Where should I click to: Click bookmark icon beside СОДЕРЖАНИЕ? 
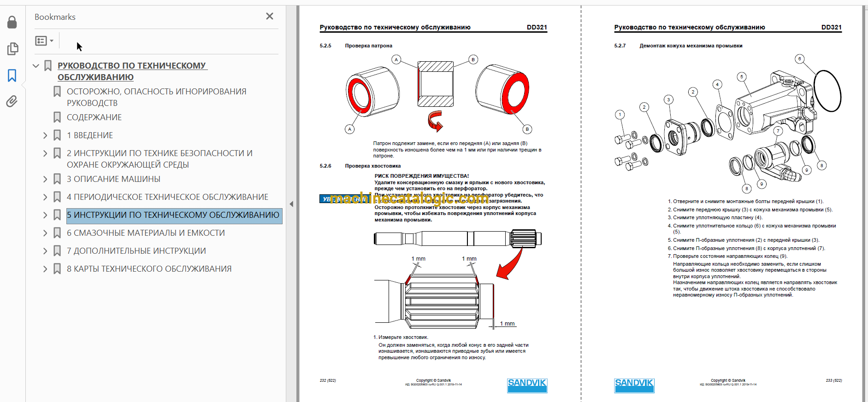click(x=57, y=117)
